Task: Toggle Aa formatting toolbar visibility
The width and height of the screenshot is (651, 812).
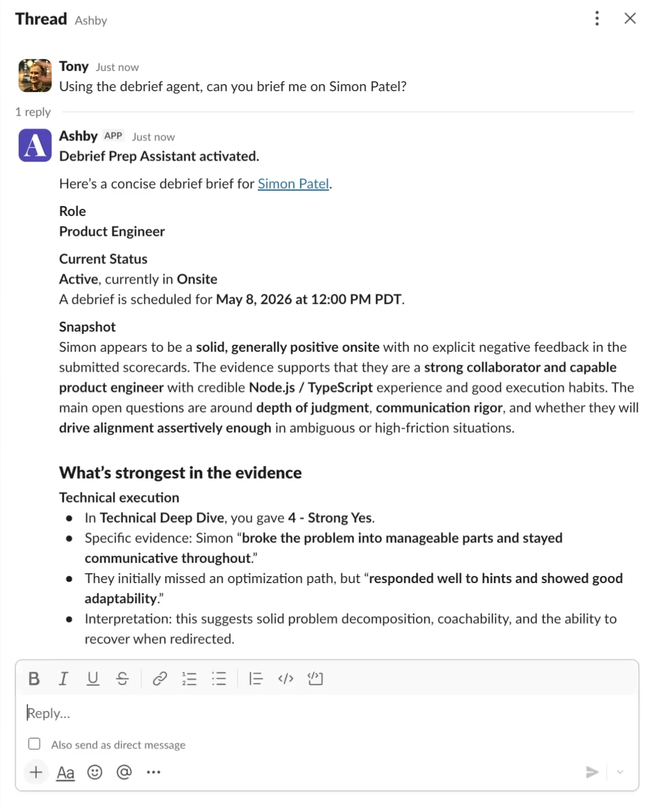Action: click(x=65, y=772)
